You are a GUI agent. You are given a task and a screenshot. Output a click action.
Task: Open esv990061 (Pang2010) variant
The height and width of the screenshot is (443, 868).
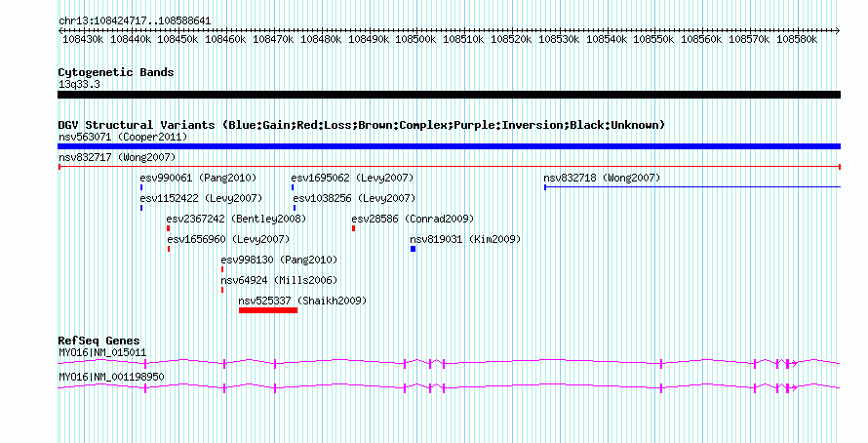pyautogui.click(x=198, y=178)
